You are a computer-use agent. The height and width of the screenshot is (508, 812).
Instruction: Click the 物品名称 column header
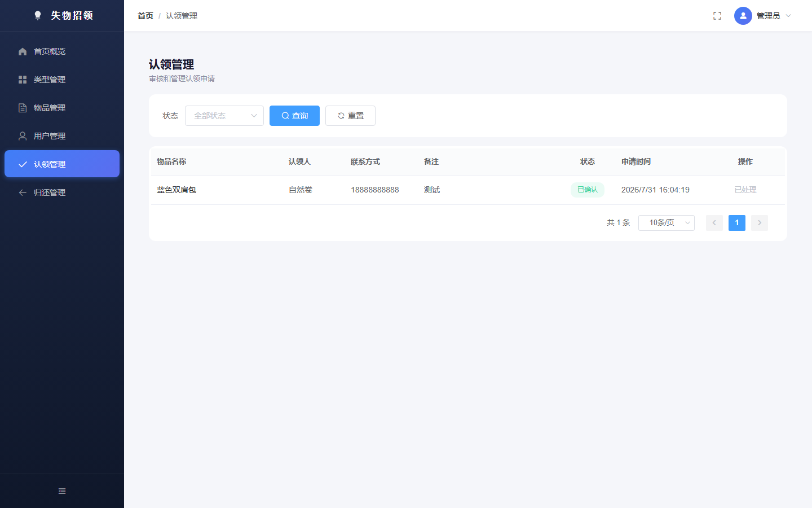point(171,161)
